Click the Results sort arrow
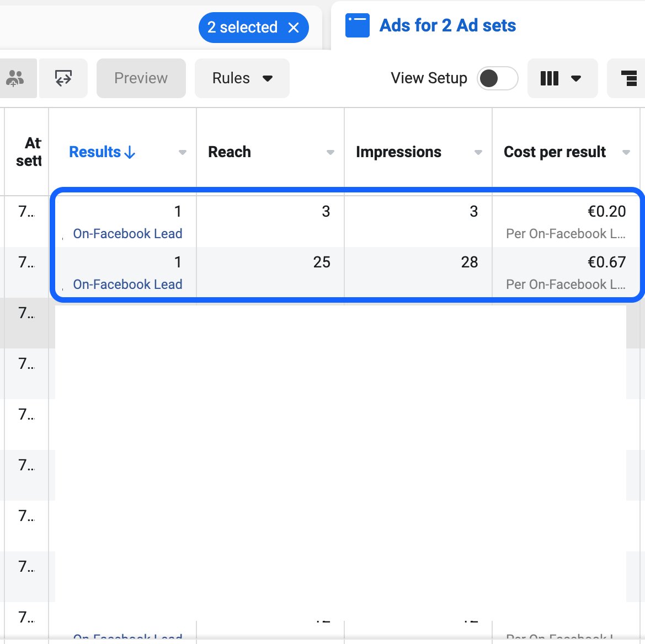645x644 pixels. [x=130, y=152]
